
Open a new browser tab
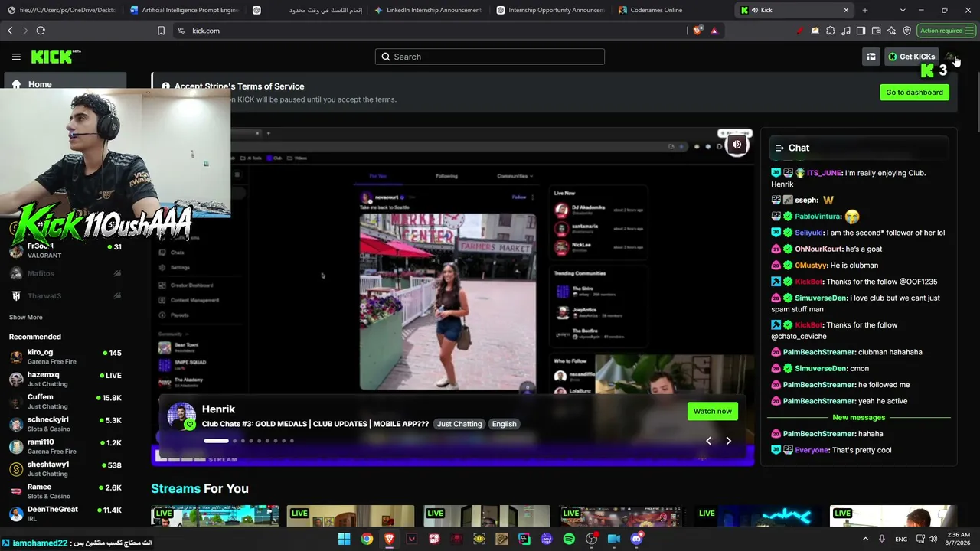tap(865, 10)
